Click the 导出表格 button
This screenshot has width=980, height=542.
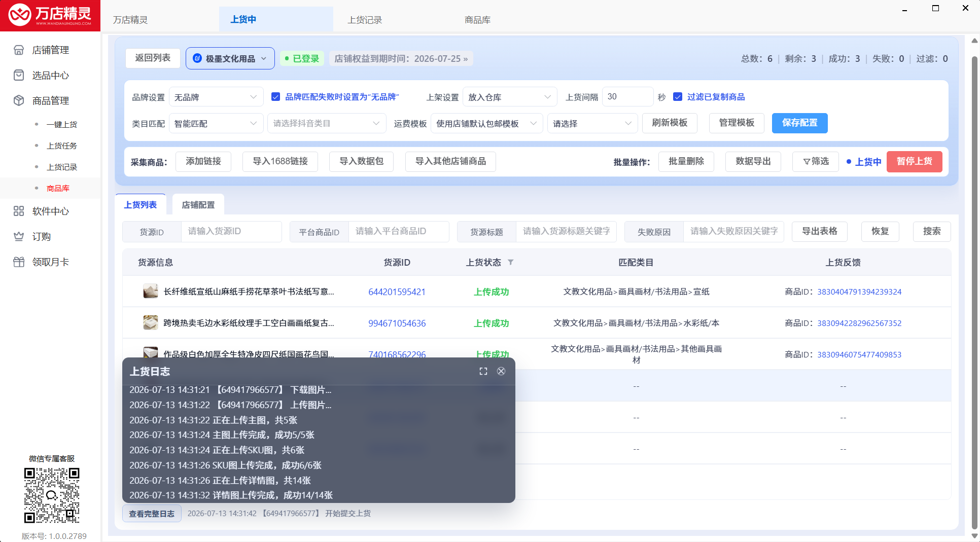[820, 231]
